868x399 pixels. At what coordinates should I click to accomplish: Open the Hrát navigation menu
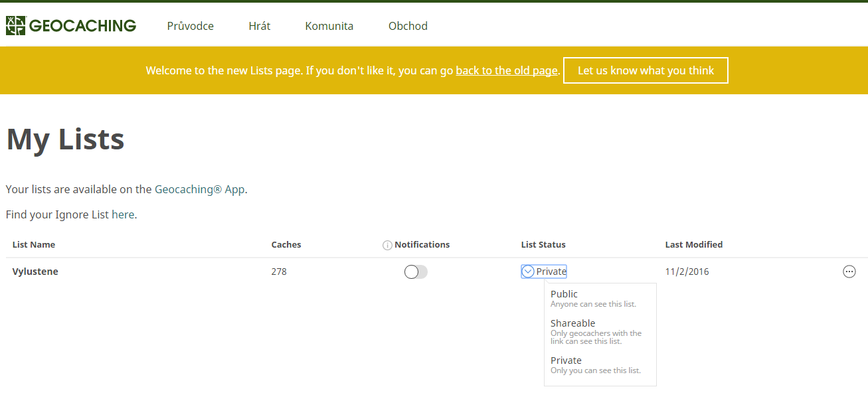(260, 26)
